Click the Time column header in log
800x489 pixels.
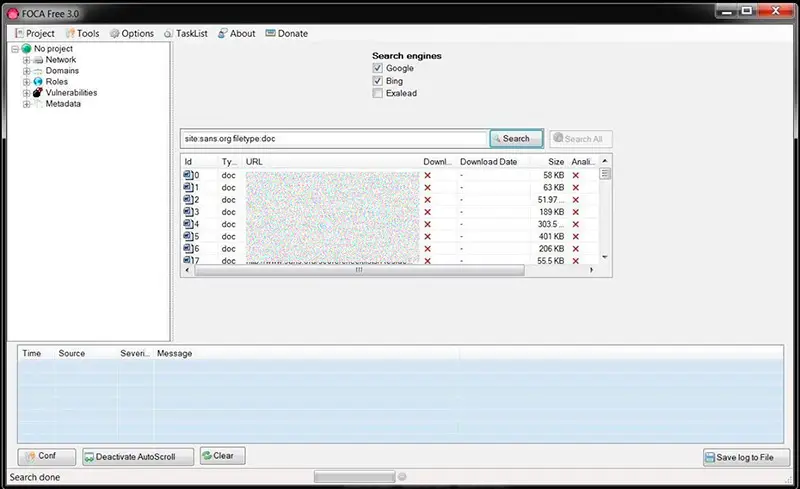click(36, 353)
